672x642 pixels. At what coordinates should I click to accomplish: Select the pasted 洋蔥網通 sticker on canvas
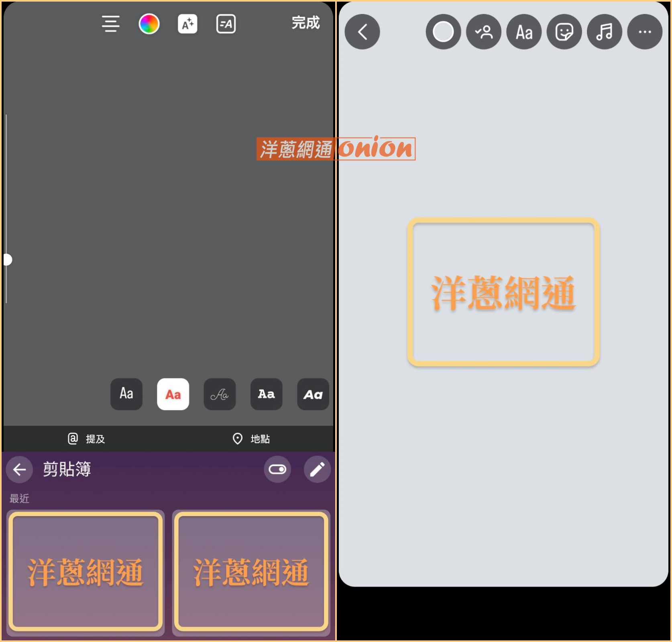click(x=504, y=293)
